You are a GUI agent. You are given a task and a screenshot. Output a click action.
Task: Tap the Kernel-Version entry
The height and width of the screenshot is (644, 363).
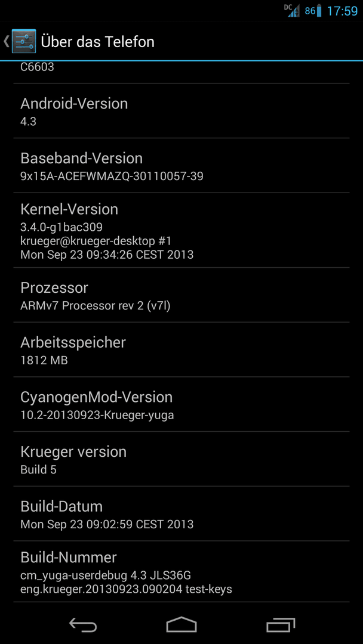tap(181, 230)
